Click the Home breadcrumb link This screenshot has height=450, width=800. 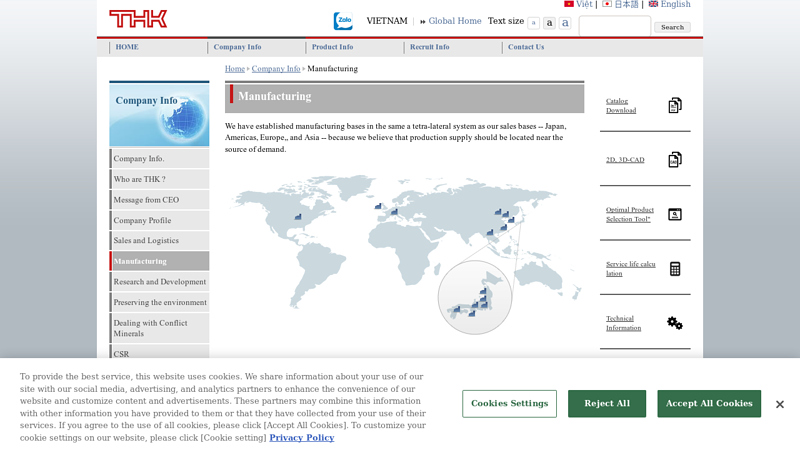[x=235, y=68]
